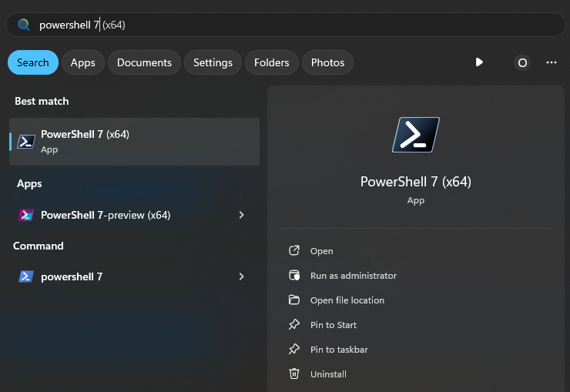
Task: Open the three-dot more options menu
Action: pos(551,62)
